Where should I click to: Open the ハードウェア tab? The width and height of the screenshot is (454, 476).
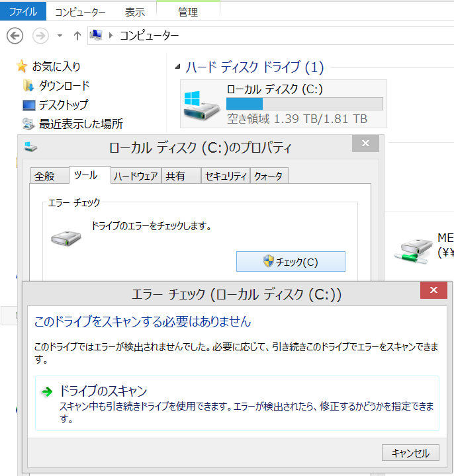pyautogui.click(x=136, y=176)
